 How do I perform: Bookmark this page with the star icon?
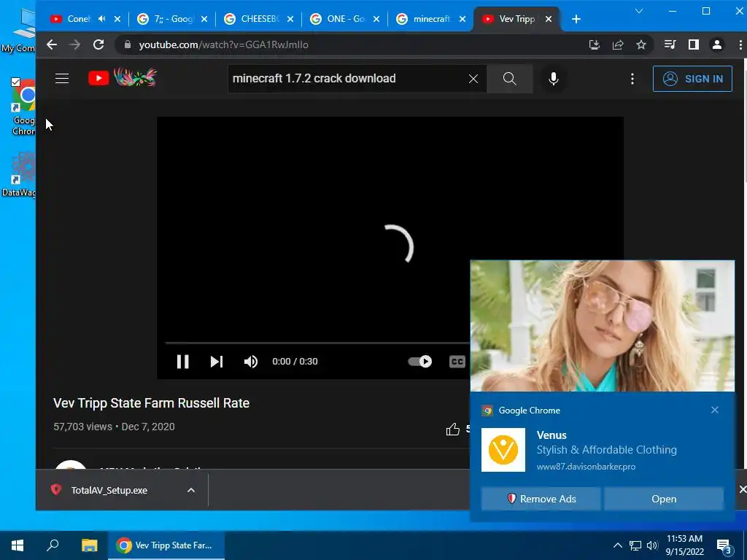pos(641,44)
